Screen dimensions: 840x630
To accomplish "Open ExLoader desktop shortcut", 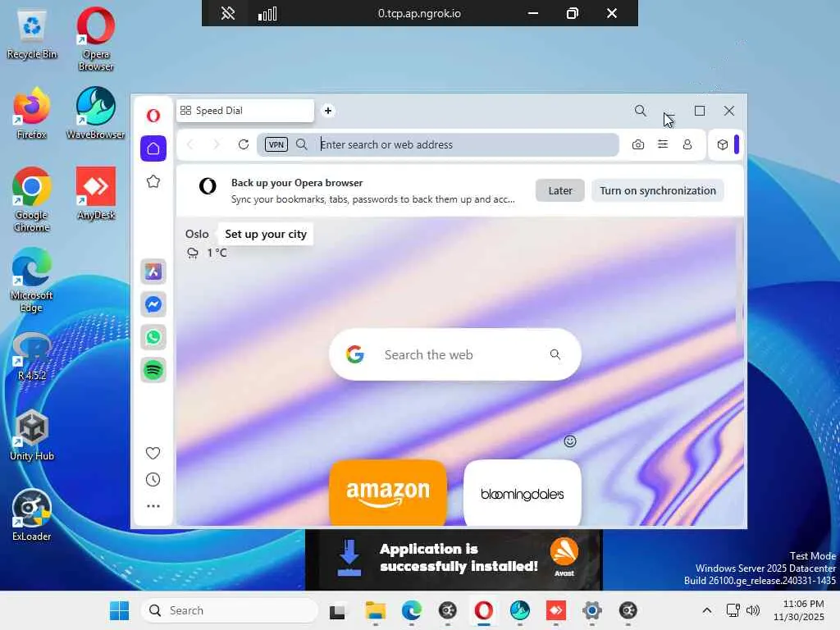I will click(x=32, y=515).
